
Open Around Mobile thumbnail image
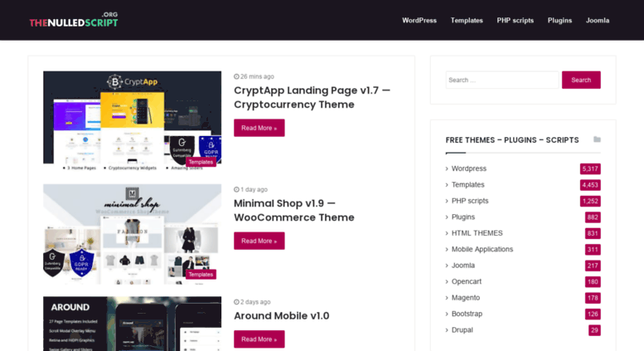click(132, 324)
